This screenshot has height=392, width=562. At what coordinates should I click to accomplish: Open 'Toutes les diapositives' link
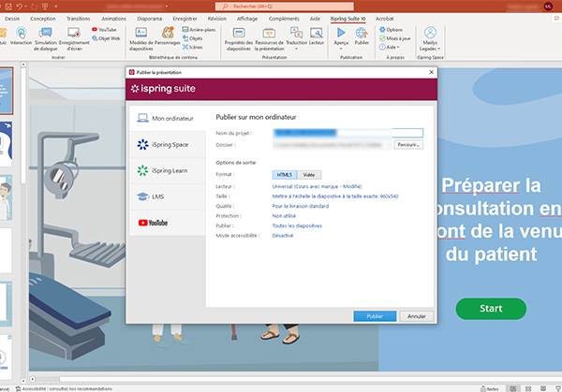pos(297,225)
